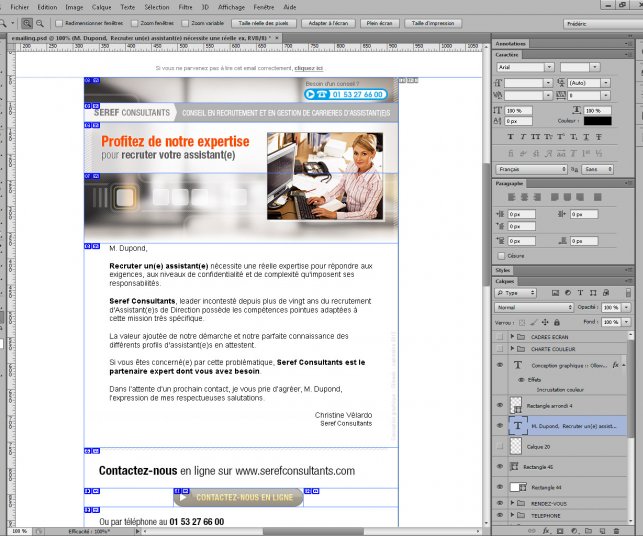This screenshot has width=643, height=536.
Task: Open the Opacité slider arrow
Action: point(626,307)
